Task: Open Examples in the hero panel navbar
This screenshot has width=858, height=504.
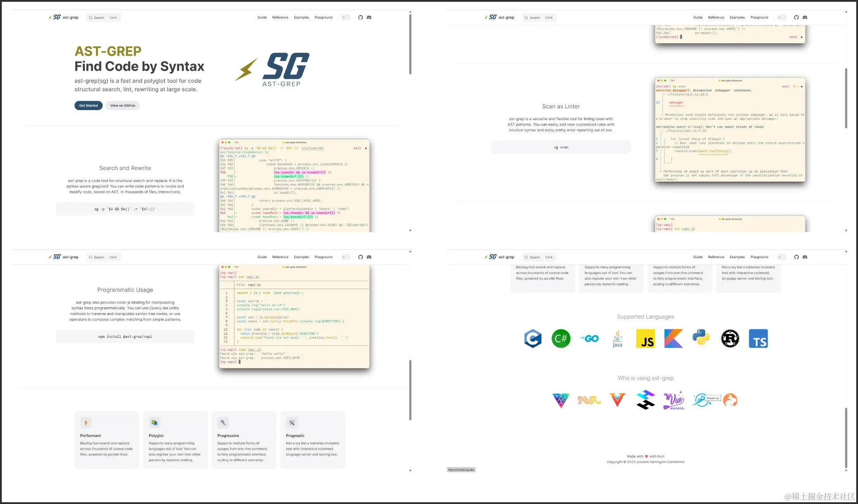Action: [x=301, y=18]
